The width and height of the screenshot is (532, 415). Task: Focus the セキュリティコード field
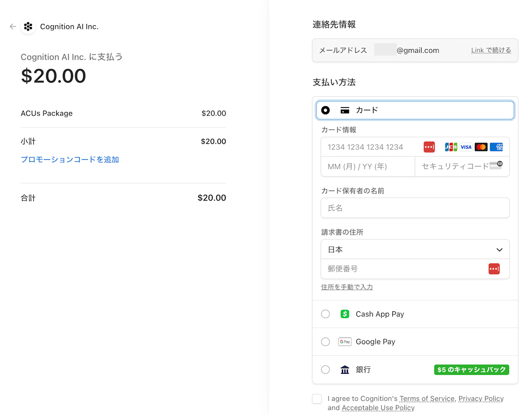click(x=462, y=167)
